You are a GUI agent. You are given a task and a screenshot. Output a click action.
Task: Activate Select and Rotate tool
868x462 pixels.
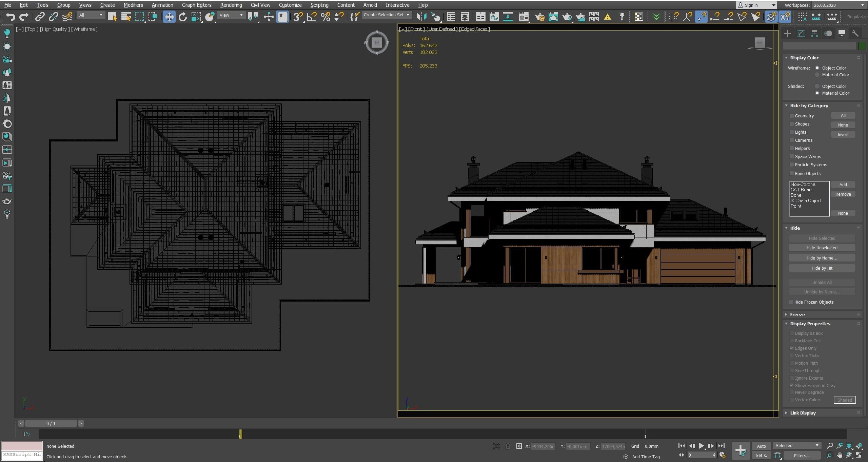[x=183, y=17]
